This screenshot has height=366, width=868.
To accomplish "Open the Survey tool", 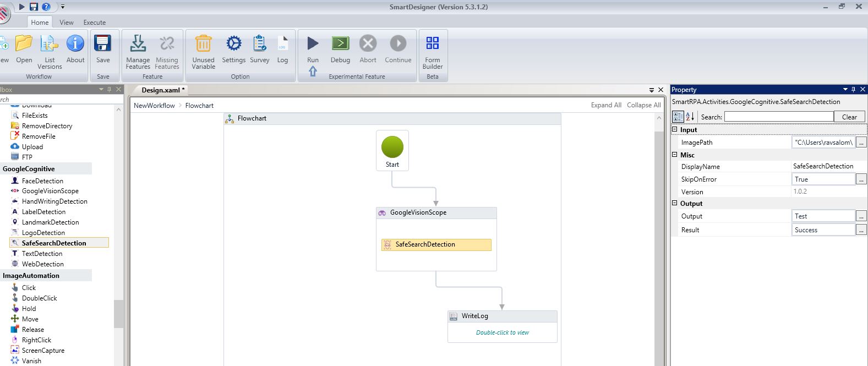I will pos(259,44).
